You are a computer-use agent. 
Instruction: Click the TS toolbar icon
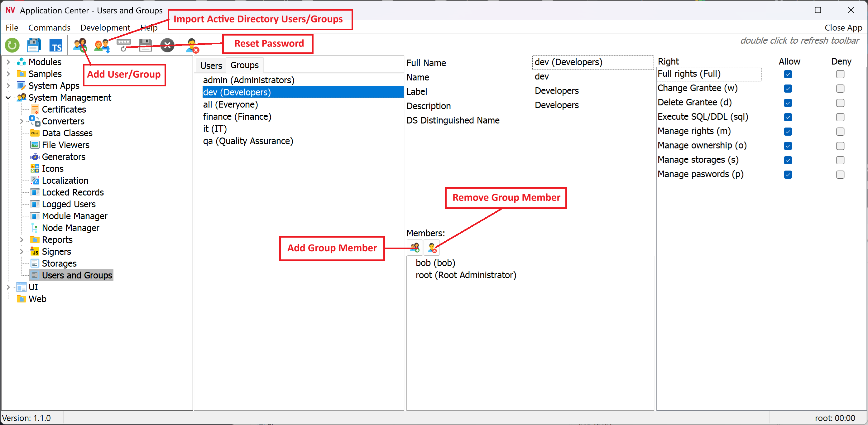(56, 45)
